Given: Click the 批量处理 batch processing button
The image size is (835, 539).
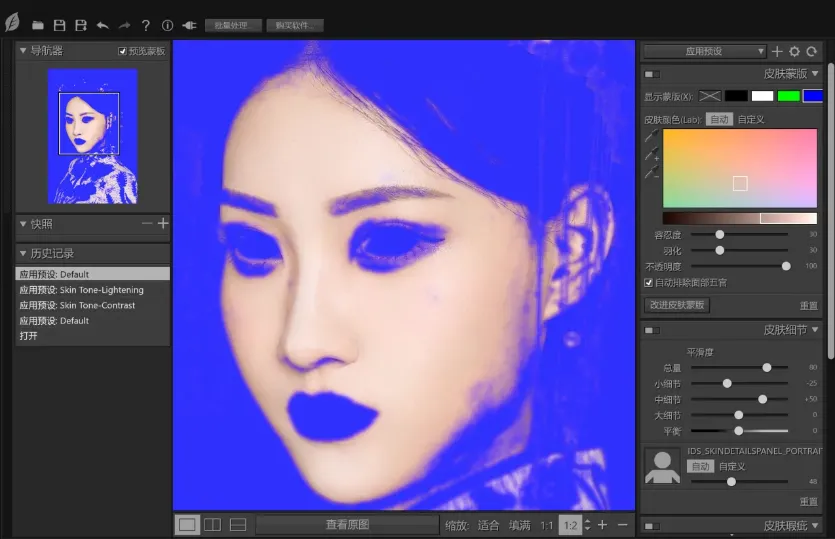Looking at the screenshot, I should tap(233, 25).
